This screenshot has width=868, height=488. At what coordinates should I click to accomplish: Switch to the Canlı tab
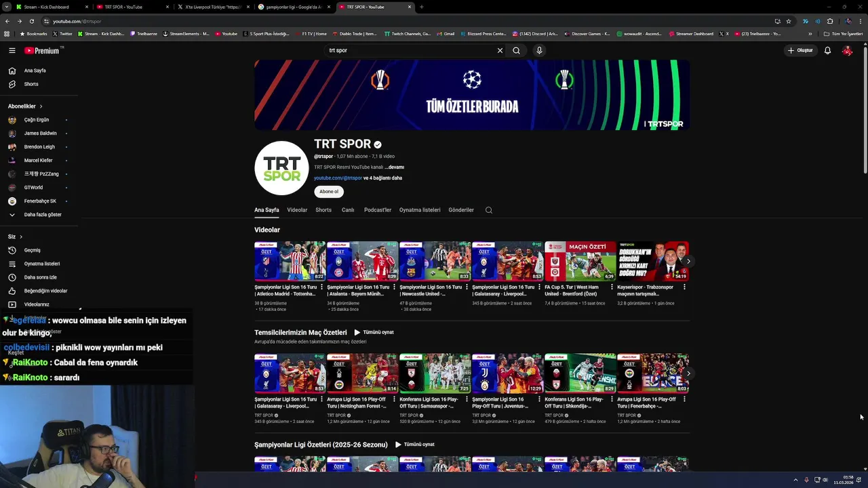(x=348, y=210)
